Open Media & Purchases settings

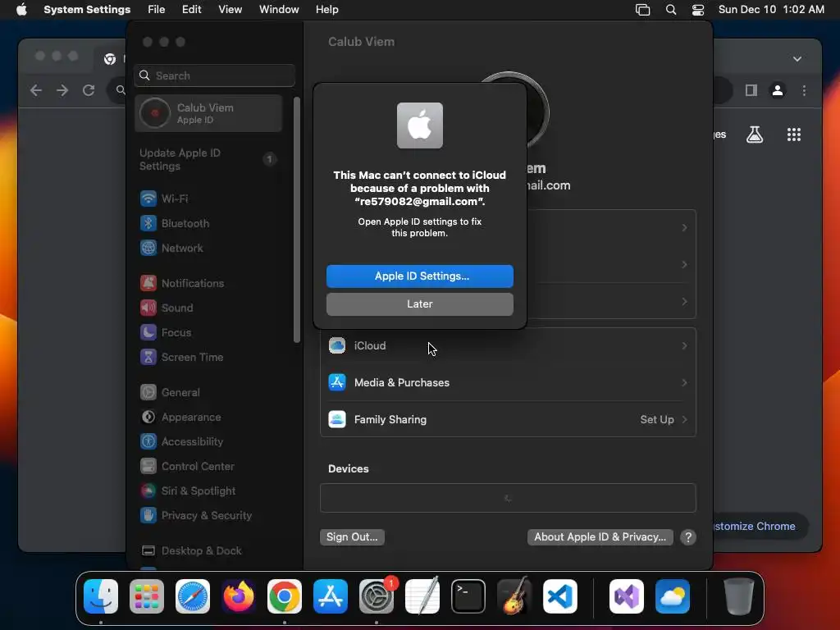click(508, 382)
